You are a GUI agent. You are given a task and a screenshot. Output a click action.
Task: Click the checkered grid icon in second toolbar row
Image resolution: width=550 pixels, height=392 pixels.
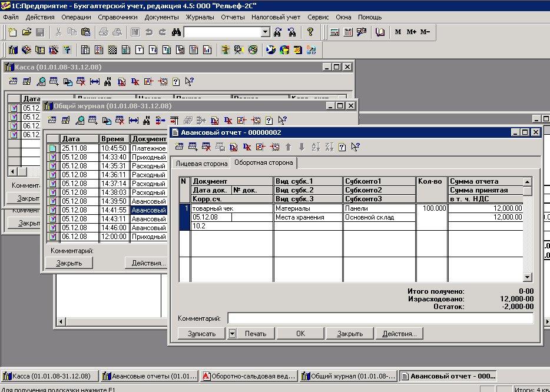coord(112,50)
